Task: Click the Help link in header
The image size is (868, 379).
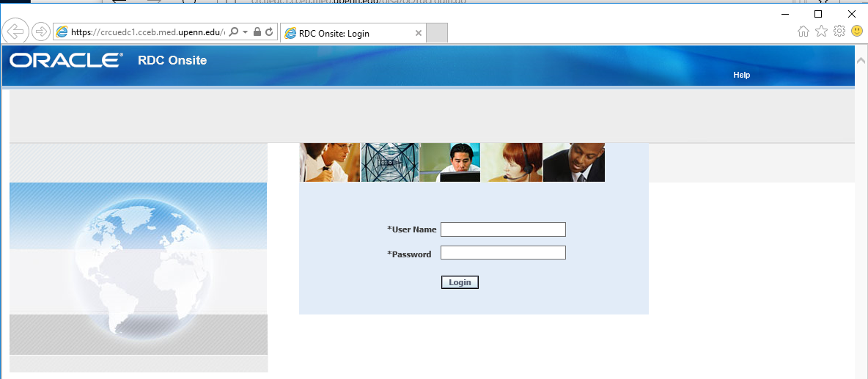Action: 742,75
